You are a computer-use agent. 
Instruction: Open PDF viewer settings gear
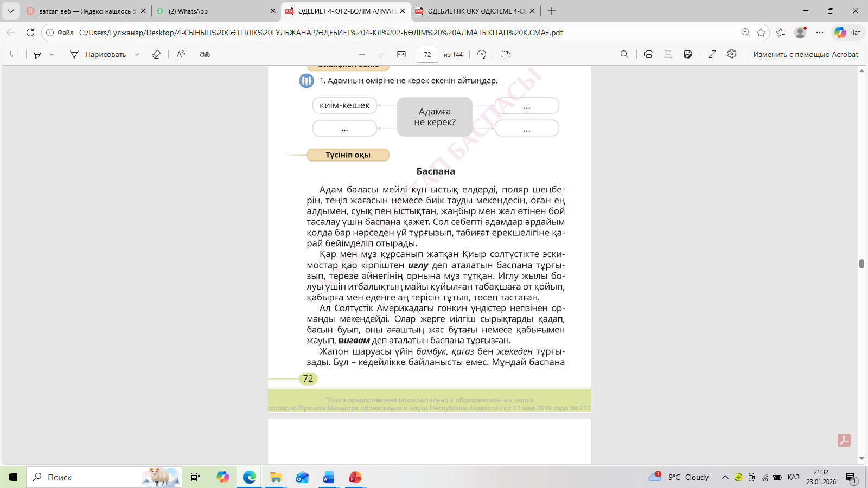tap(732, 54)
